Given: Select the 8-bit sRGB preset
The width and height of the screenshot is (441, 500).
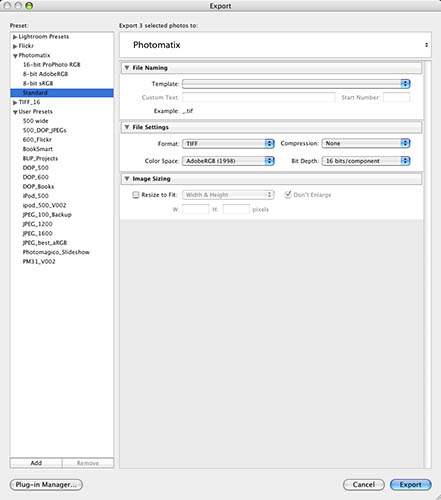Looking at the screenshot, I should (x=38, y=83).
